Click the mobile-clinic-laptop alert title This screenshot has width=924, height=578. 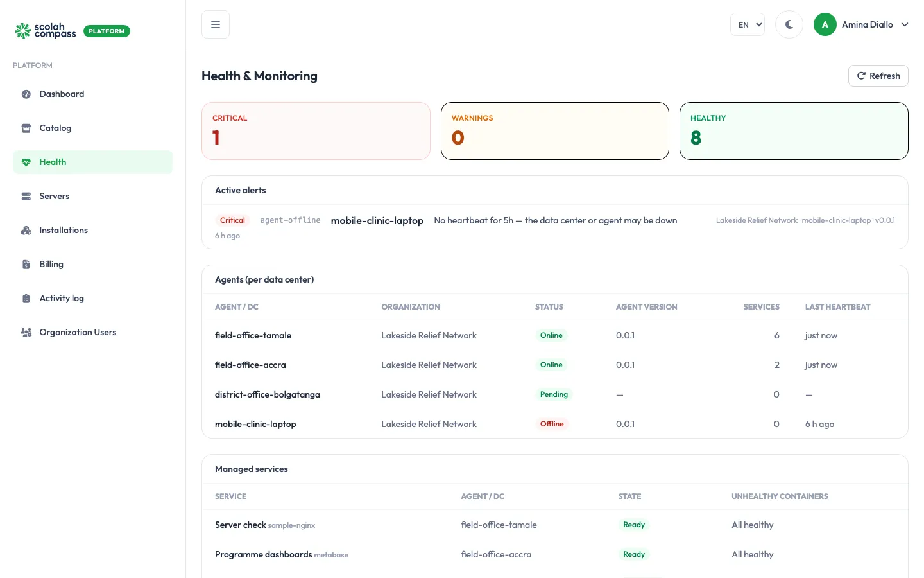(377, 220)
